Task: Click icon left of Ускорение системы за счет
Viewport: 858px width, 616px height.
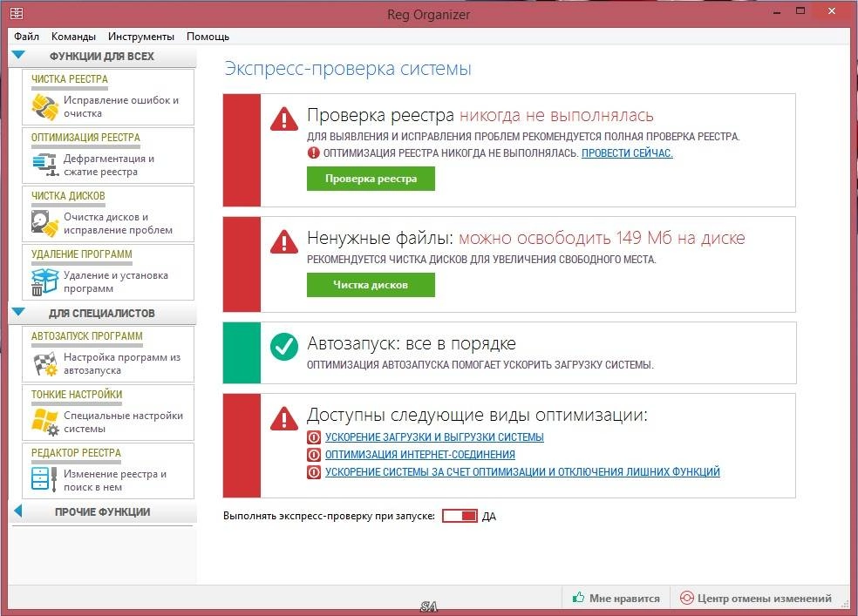Action: pos(314,471)
